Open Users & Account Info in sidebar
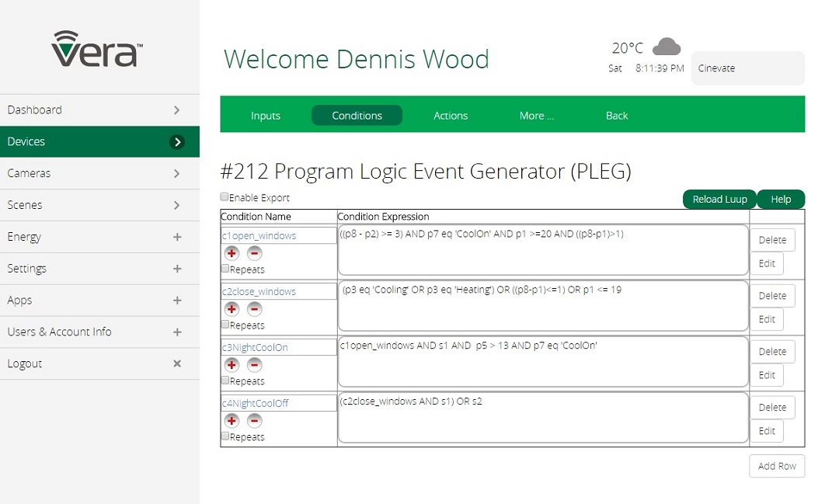839x504 pixels. (x=99, y=332)
